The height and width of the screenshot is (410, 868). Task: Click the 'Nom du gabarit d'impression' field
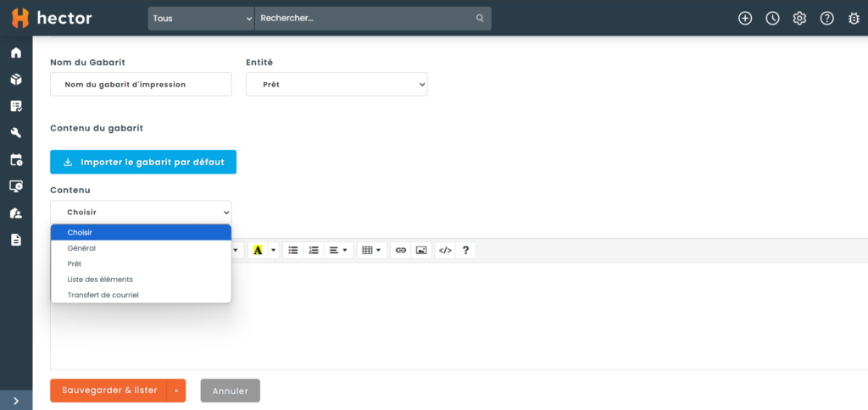[141, 85]
